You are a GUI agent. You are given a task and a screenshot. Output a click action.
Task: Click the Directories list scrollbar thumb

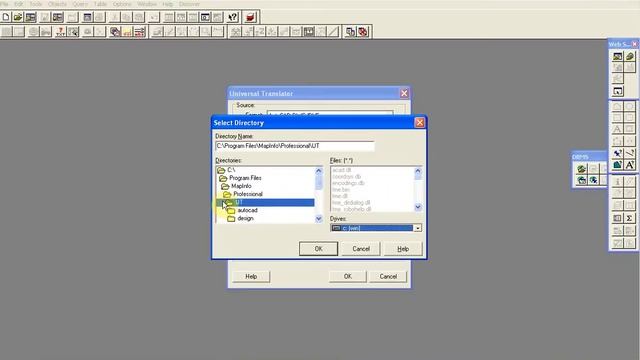point(319,182)
